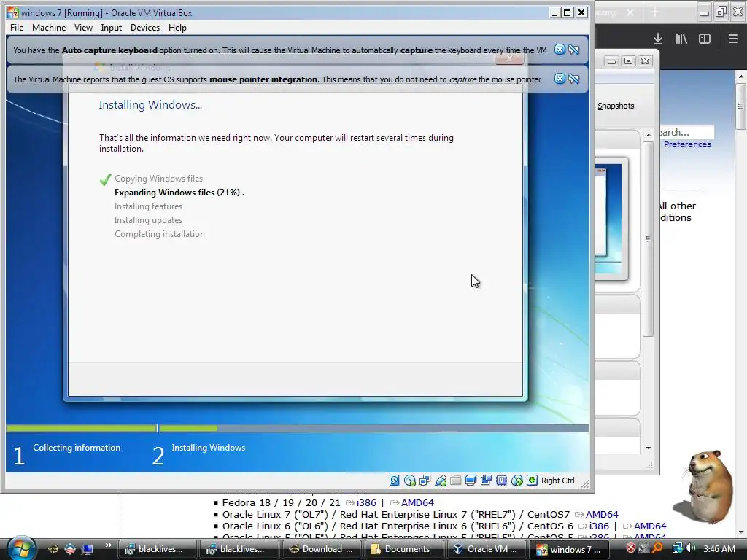This screenshot has height=560, width=747.
Task: Switch to second blacklives taskbar button
Action: point(239,549)
